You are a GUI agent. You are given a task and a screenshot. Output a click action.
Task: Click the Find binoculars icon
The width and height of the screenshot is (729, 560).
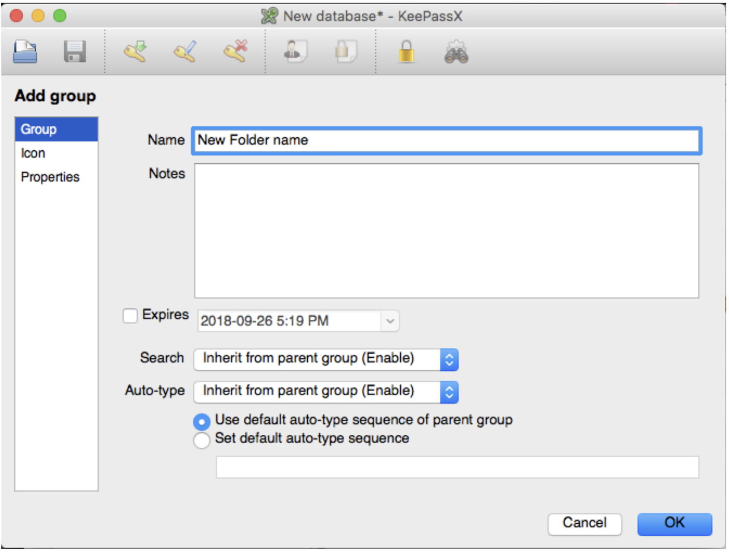[456, 52]
